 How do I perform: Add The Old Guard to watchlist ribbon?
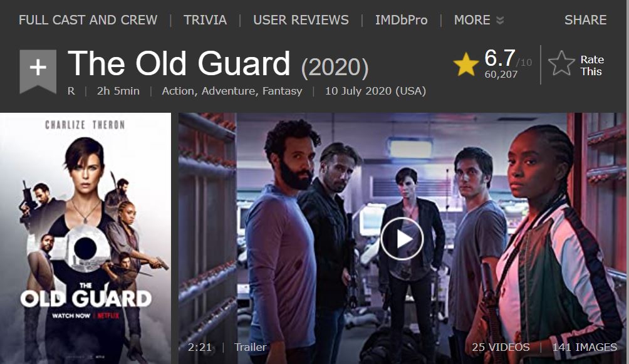[38, 71]
